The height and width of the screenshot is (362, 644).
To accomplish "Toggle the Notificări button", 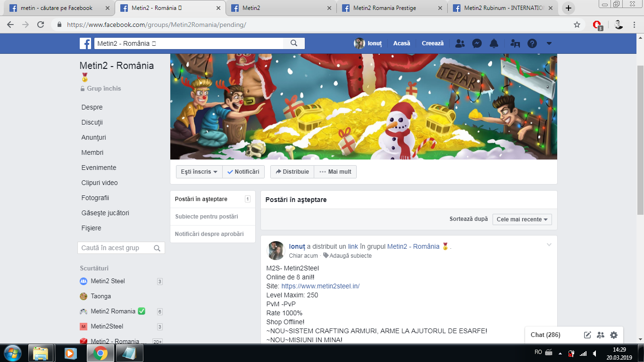I will pyautogui.click(x=243, y=172).
